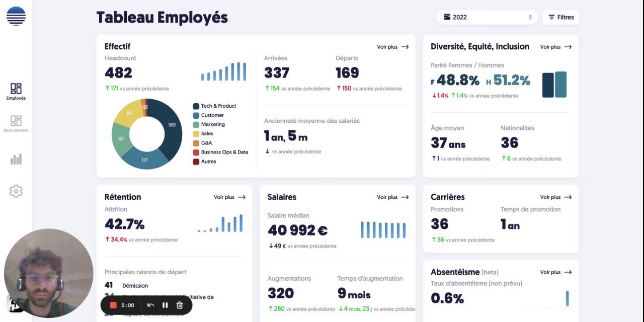This screenshot has height=322, width=644.
Task: Pause the screen recording
Action: 165,305
